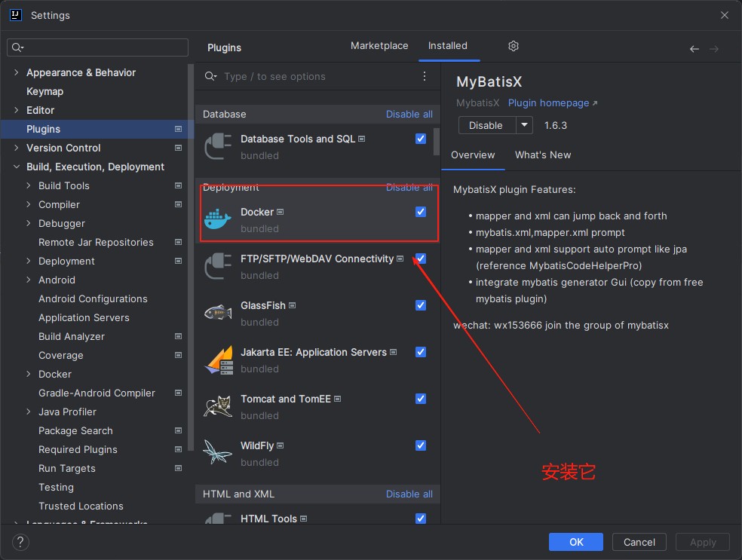Click the FTP/SFTP/WebDAV plug icon
Viewport: 742px width, 560px height.
tap(218, 266)
